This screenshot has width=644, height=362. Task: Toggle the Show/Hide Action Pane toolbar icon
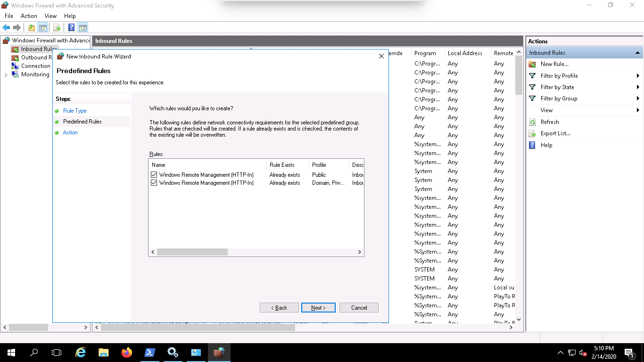83,27
